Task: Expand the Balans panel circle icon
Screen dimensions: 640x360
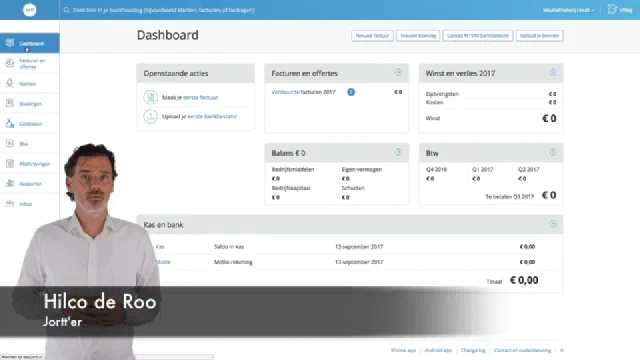Action: click(x=398, y=152)
